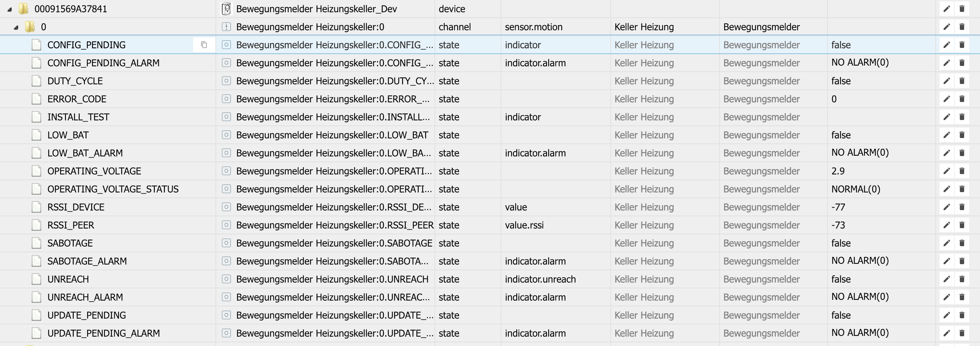
Task: Copy the CONFIG_PENDING object ID
Action: 204,45
